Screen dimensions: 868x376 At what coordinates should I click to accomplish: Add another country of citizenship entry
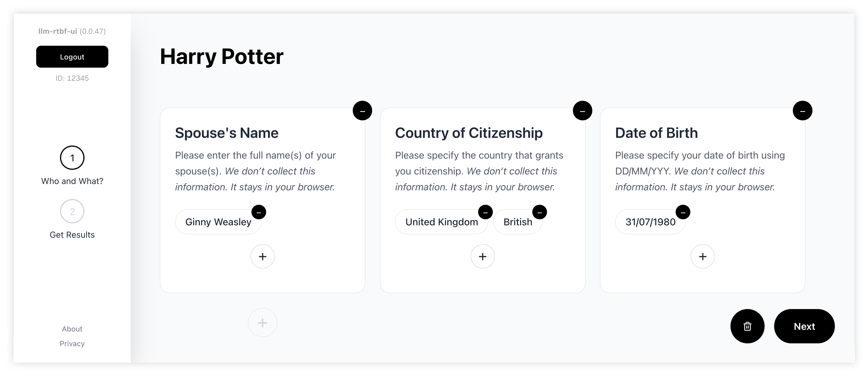click(483, 257)
